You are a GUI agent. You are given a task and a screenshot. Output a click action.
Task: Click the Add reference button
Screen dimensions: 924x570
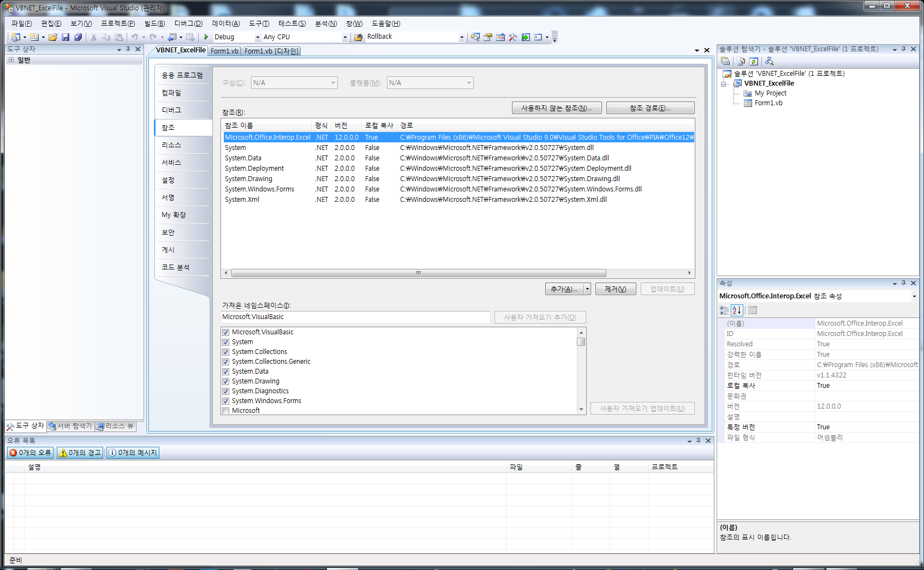click(564, 289)
